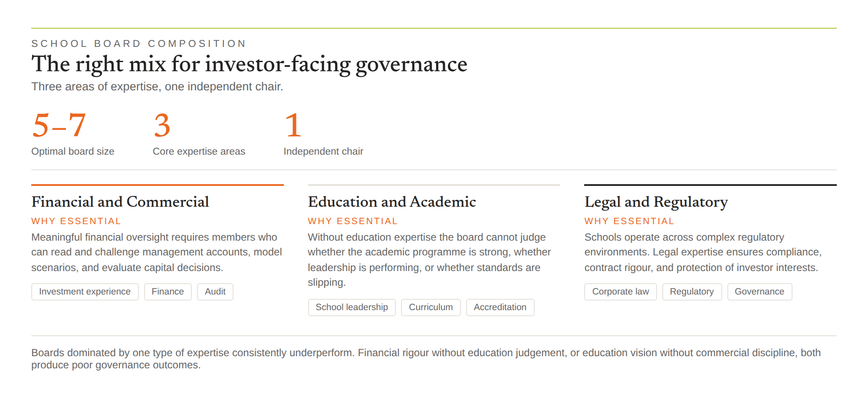The width and height of the screenshot is (868, 397).
Task: Click the number 3 core expertise statistic
Action: click(162, 126)
